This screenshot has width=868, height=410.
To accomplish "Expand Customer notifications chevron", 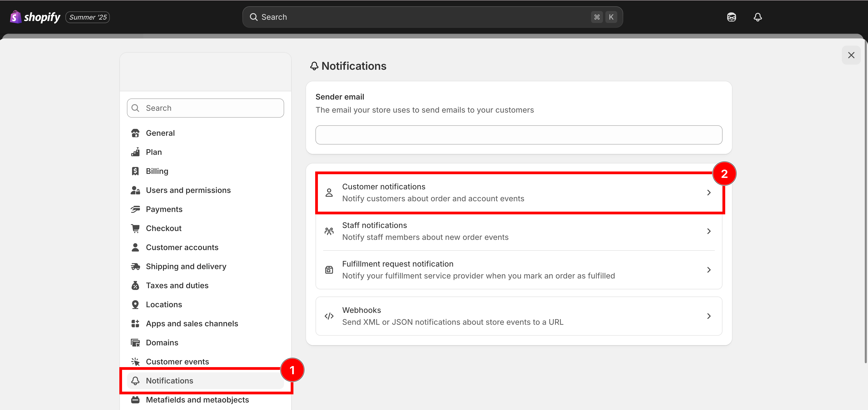I will click(x=709, y=193).
